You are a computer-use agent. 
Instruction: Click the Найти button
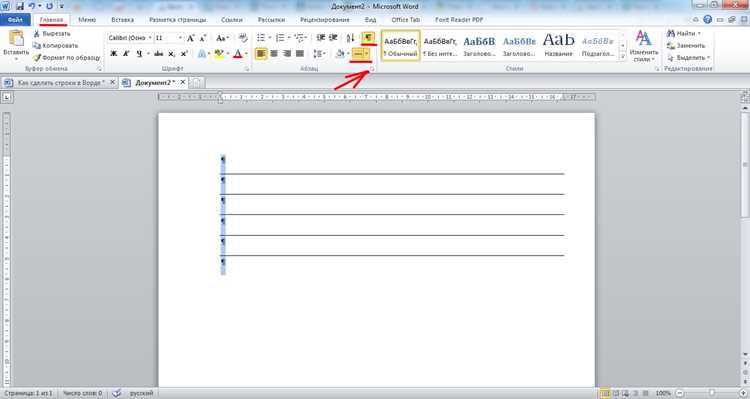[684, 33]
